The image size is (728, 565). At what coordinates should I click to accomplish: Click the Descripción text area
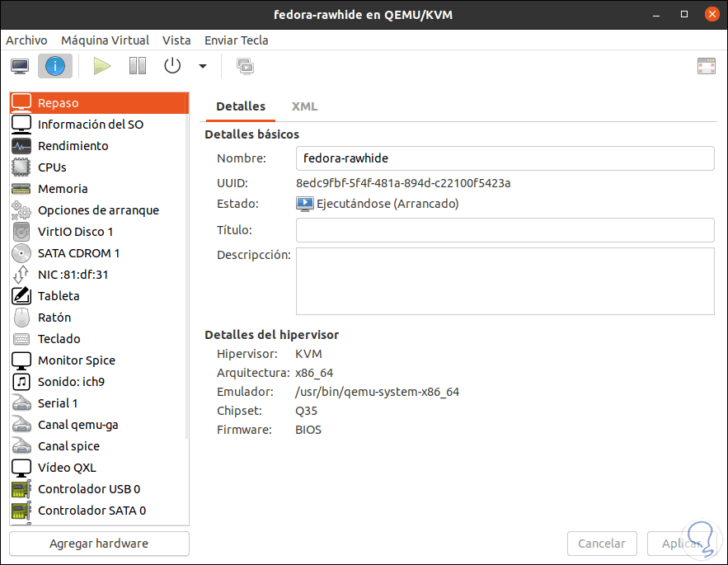(x=505, y=280)
